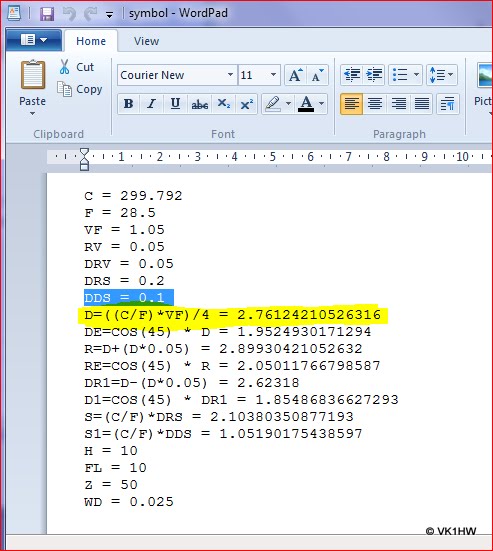The width and height of the screenshot is (493, 551).
Task: Toggle Subscript formatting
Action: point(223,104)
